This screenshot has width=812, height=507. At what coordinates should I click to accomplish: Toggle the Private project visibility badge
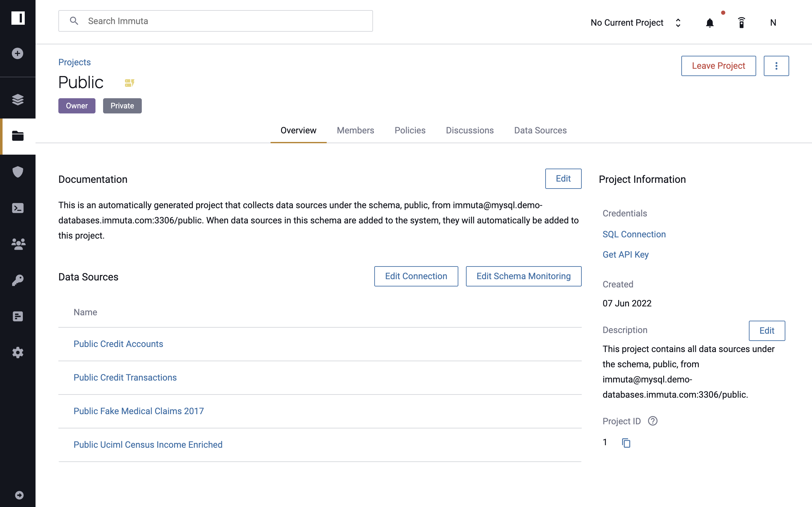click(122, 106)
